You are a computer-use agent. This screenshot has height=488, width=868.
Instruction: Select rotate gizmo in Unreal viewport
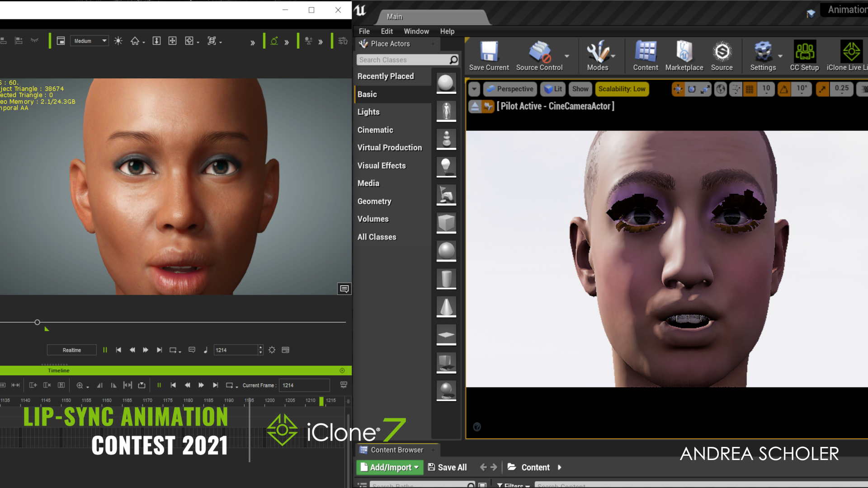[x=692, y=89]
